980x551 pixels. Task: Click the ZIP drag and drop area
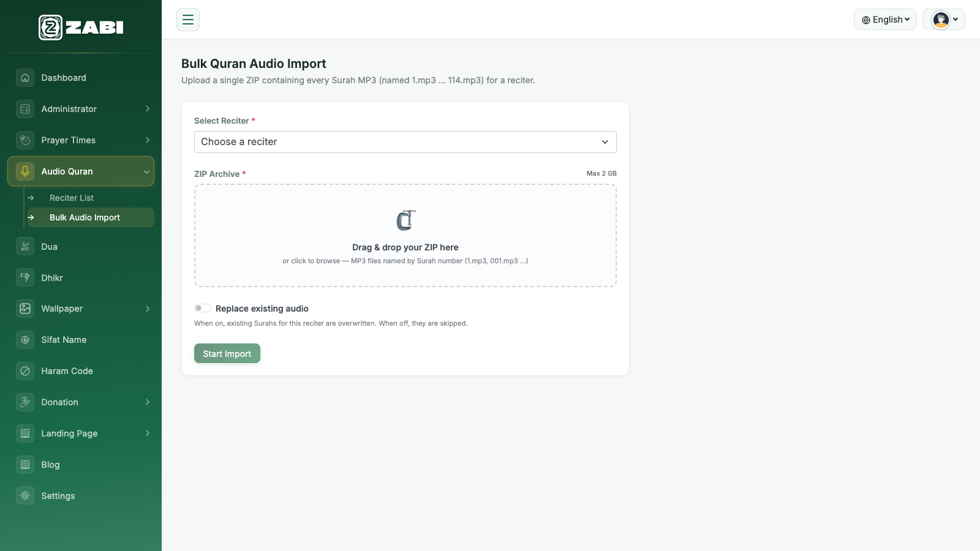405,236
